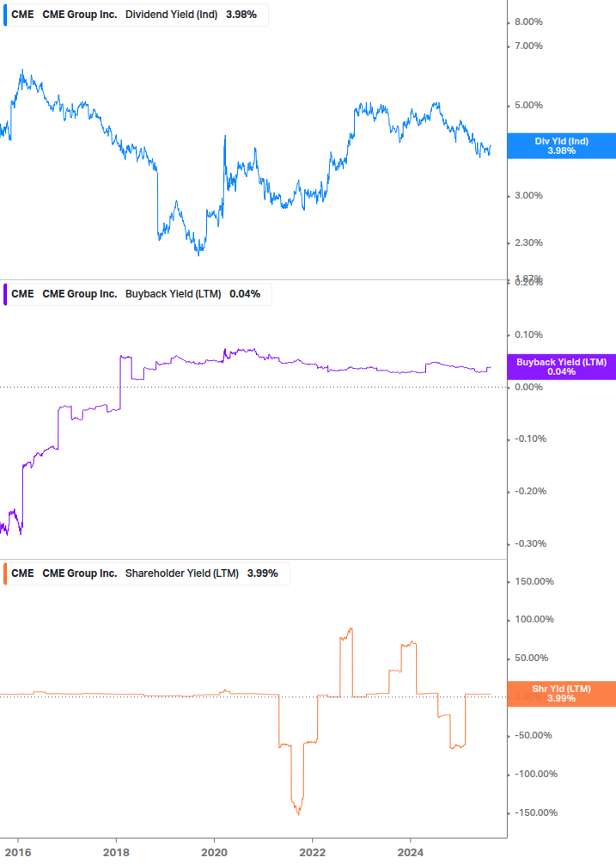Click the 0.04% value in Buyback Yield legend
This screenshot has width=616, height=864.
pos(245,294)
